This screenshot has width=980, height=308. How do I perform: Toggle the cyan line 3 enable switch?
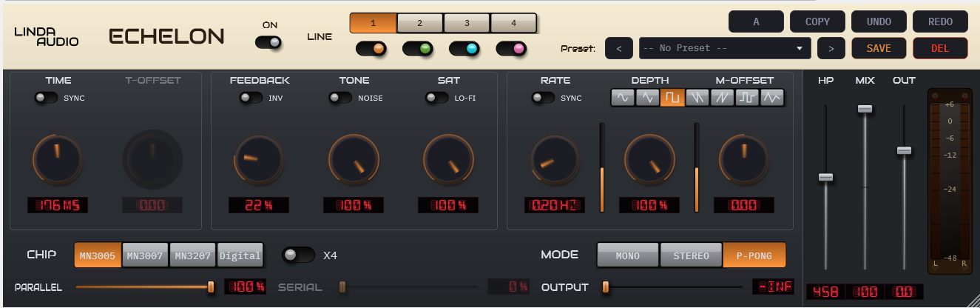click(464, 49)
